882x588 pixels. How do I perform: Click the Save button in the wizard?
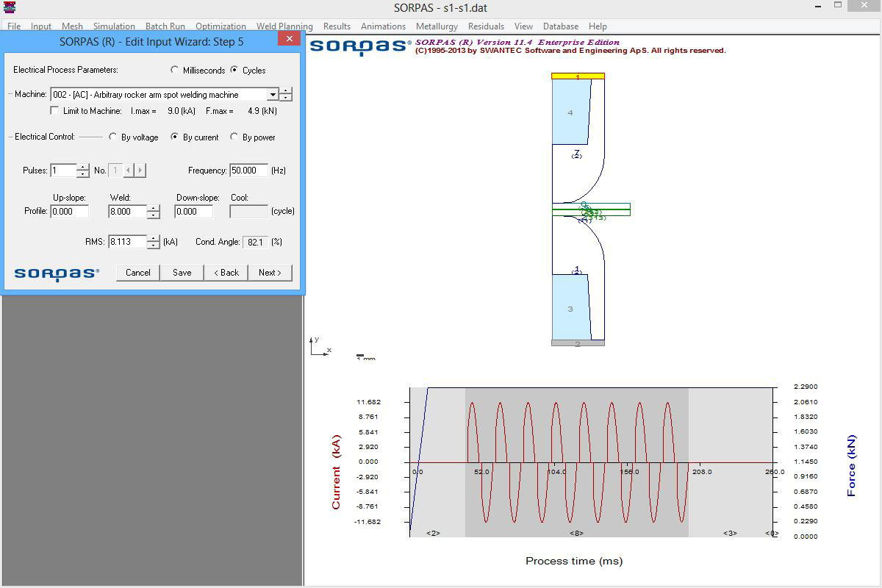182,273
